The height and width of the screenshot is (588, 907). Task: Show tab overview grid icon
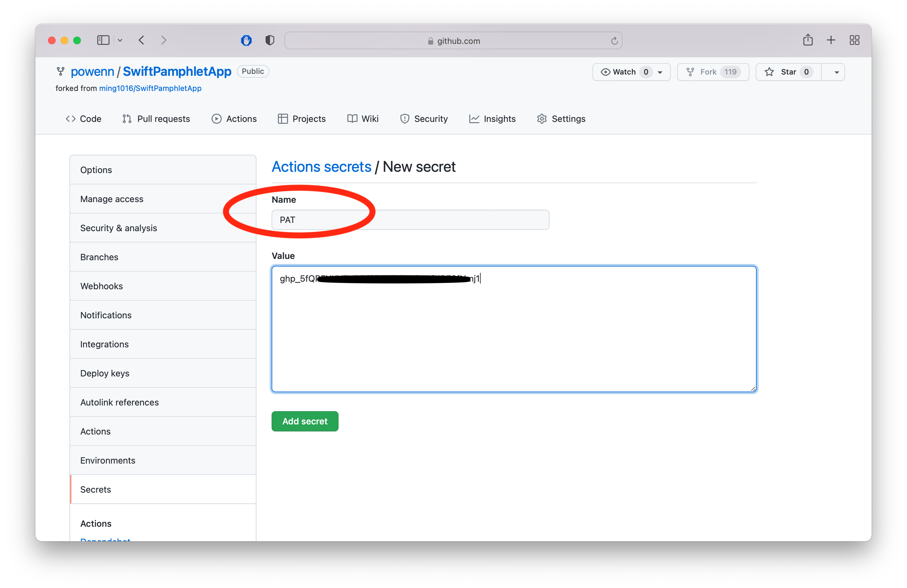click(854, 40)
